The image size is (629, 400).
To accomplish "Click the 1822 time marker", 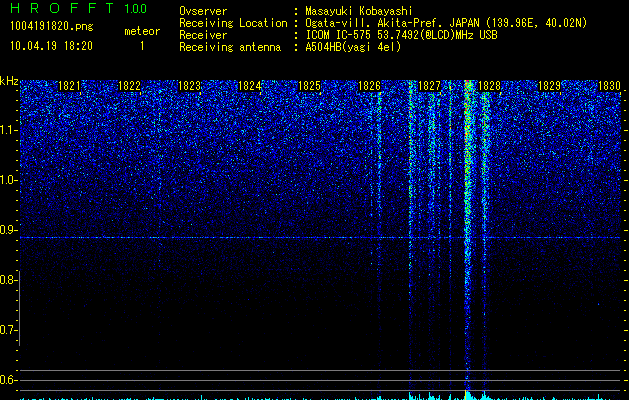I will point(129,86).
